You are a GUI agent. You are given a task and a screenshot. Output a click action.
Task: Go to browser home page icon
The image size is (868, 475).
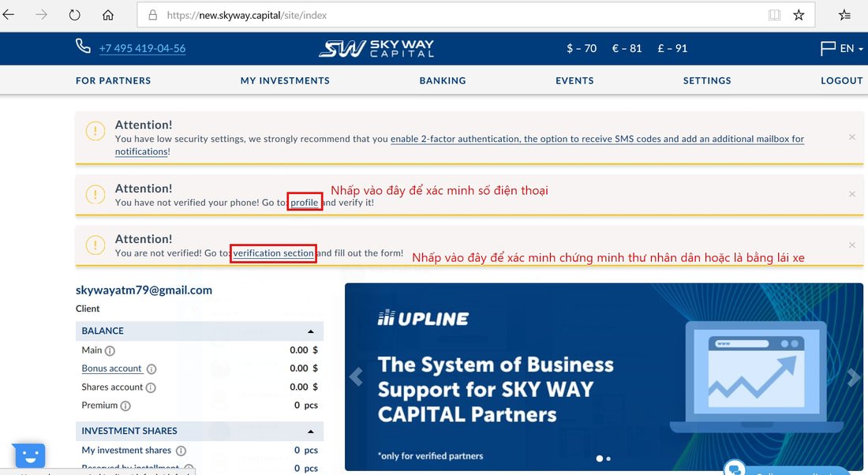(108, 15)
